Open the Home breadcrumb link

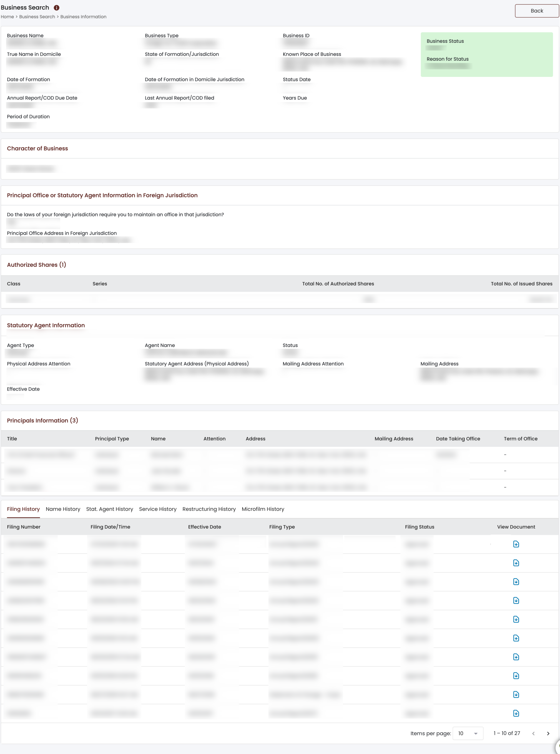point(7,16)
